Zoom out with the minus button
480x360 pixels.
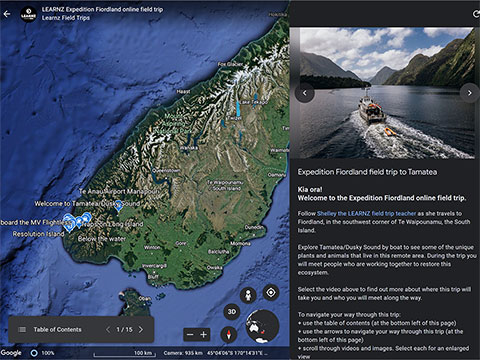(x=190, y=335)
